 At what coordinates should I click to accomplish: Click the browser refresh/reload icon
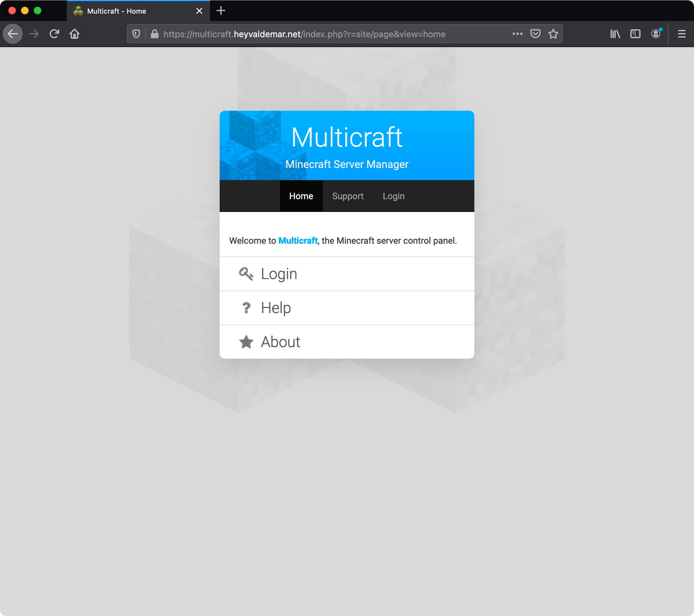[53, 33]
